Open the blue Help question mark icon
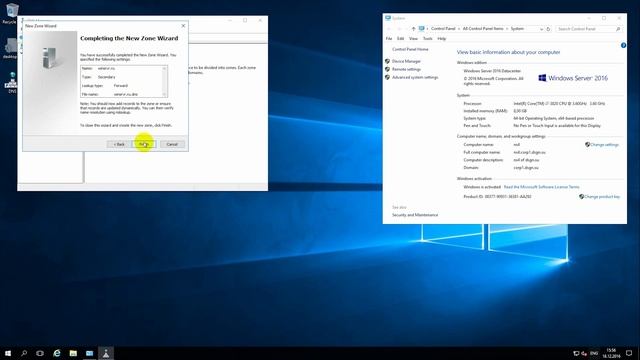The height and width of the screenshot is (360, 640). click(x=623, y=45)
